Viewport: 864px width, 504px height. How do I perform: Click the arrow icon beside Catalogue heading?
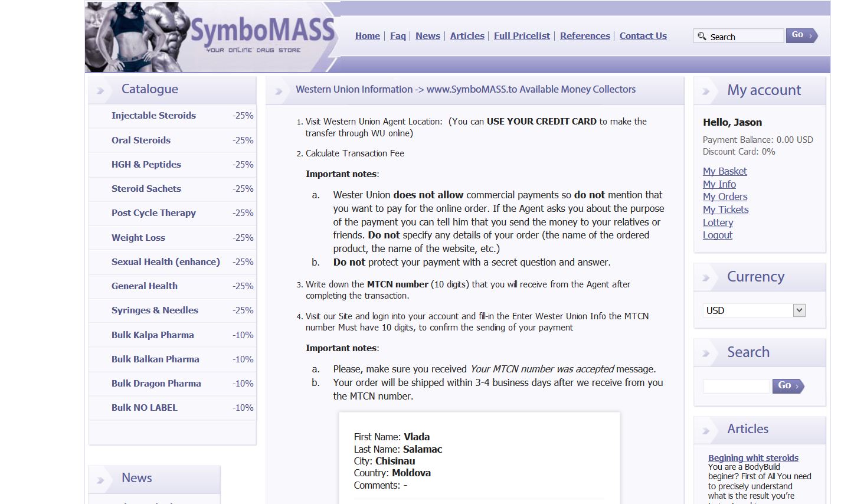pyautogui.click(x=101, y=90)
